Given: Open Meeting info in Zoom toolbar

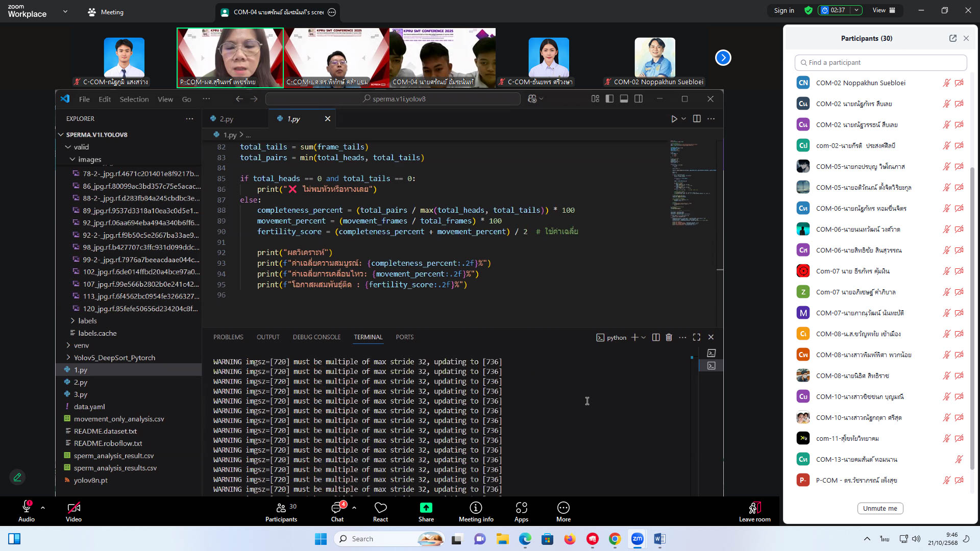Looking at the screenshot, I should point(476,508).
